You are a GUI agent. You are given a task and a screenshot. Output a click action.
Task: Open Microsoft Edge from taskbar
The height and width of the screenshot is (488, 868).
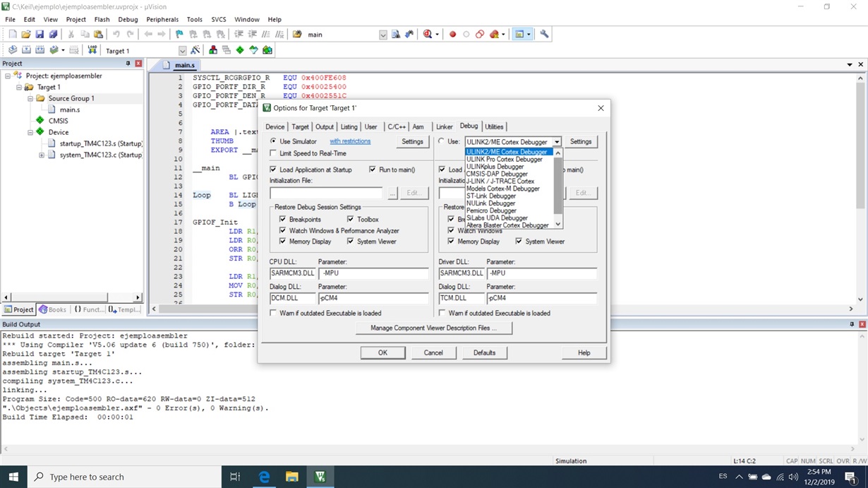click(x=264, y=477)
